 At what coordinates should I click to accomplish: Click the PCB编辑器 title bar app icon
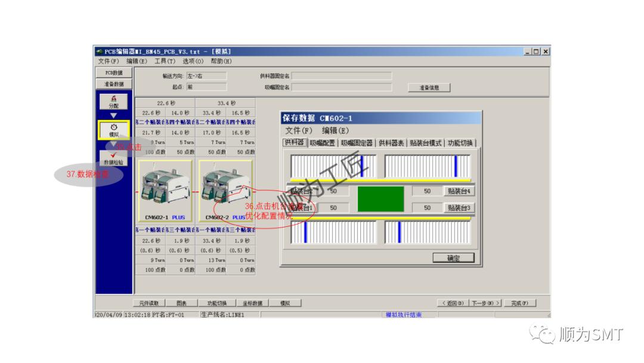point(100,51)
